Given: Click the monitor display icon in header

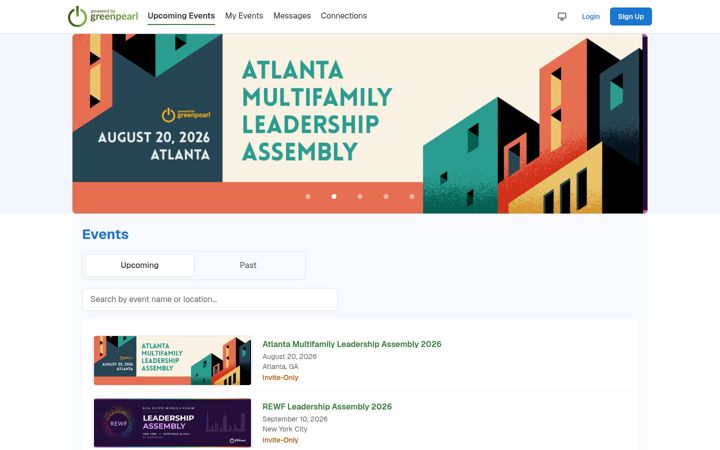Looking at the screenshot, I should click(x=562, y=17).
